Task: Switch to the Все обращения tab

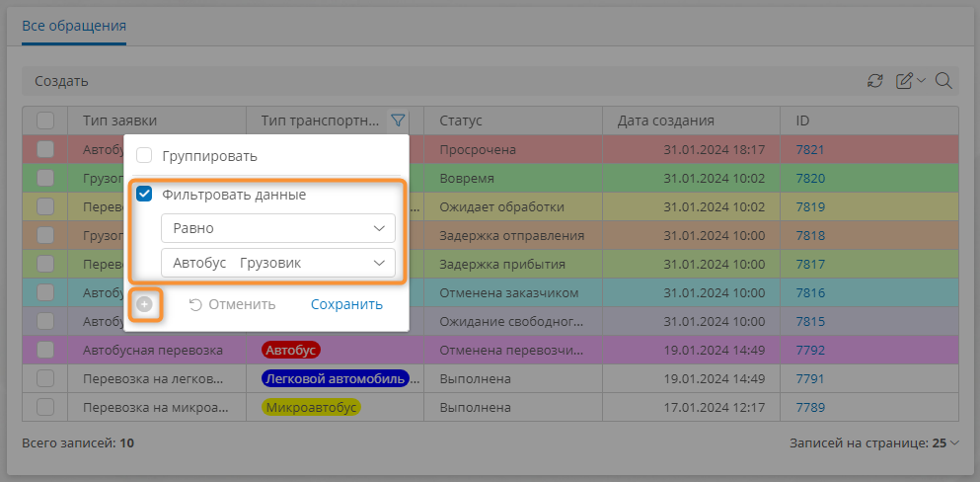Action: [x=74, y=27]
